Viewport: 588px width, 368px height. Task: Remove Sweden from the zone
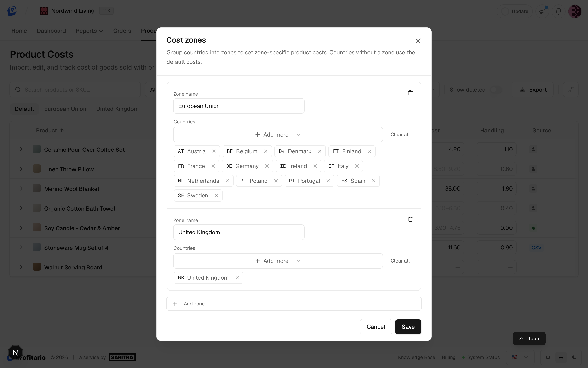(x=216, y=195)
